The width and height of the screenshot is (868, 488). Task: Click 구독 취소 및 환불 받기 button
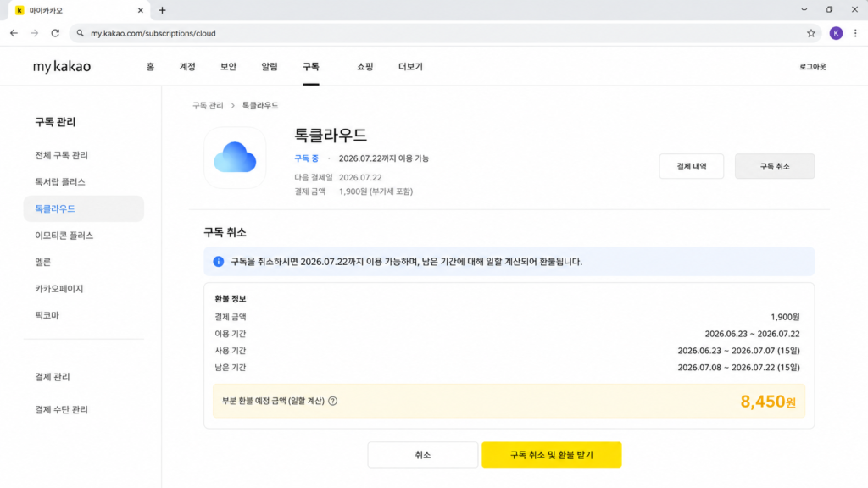[551, 455]
